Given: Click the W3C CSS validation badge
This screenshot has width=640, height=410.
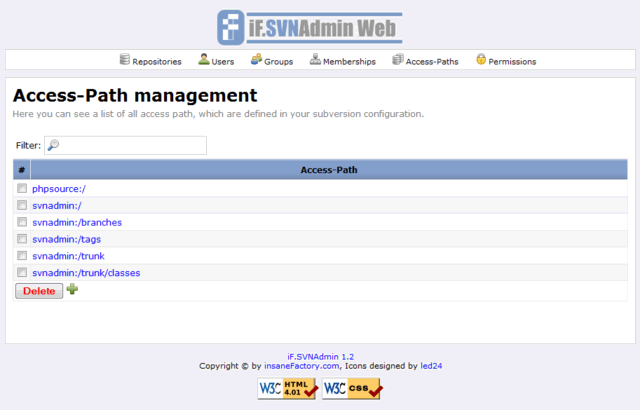Looking at the screenshot, I should (351, 388).
